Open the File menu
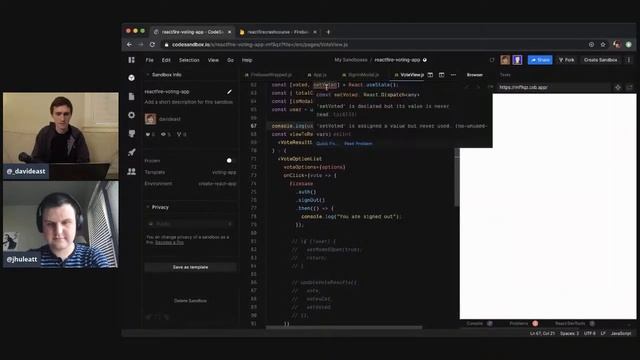 [149, 60]
